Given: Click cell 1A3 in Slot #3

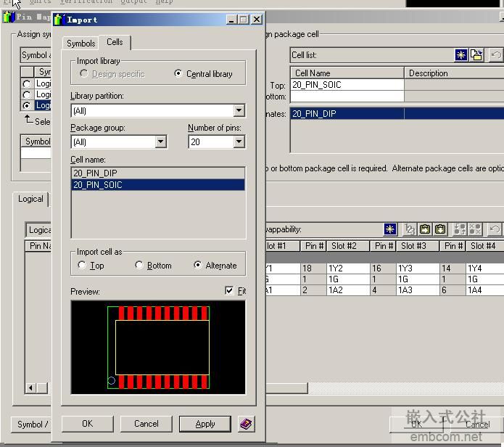Looking at the screenshot, I should coord(418,290).
